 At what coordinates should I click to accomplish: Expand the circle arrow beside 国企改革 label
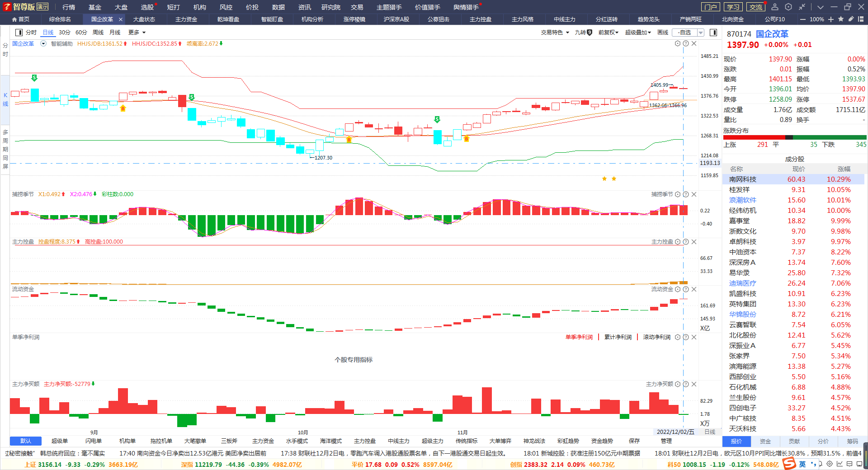(43, 43)
